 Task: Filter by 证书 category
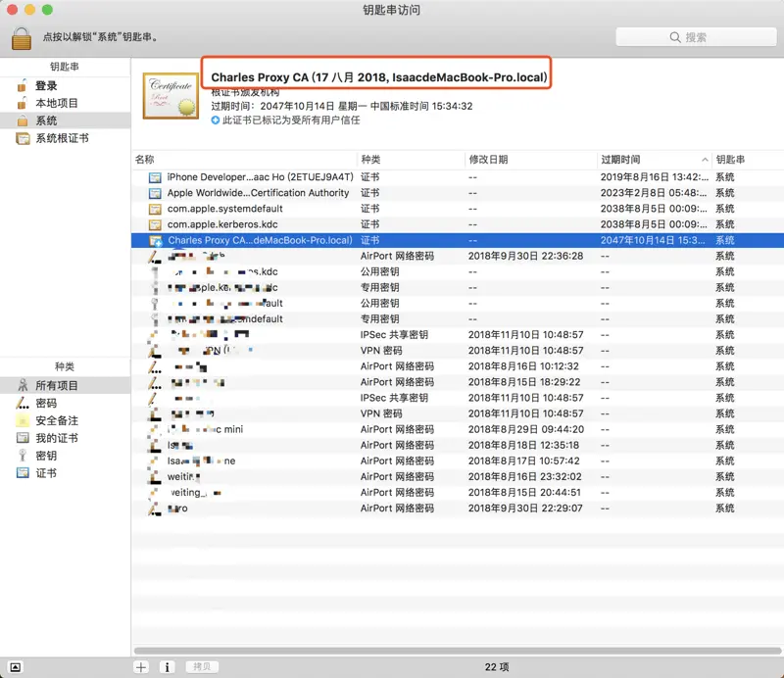tap(65, 473)
